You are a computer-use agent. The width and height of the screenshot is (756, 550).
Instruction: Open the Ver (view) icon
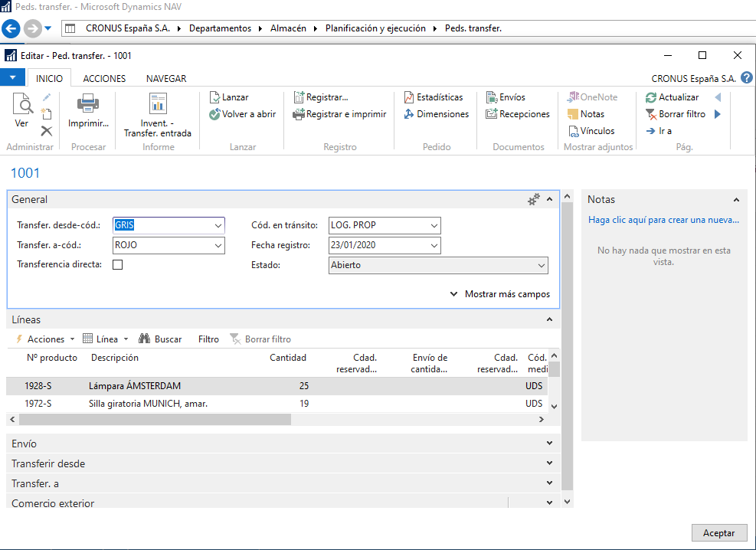21,110
